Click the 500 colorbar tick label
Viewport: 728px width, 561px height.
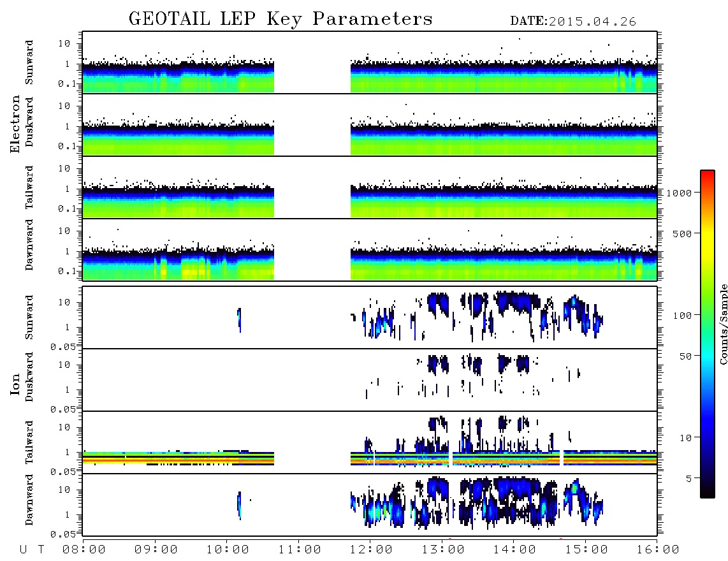tap(682, 233)
